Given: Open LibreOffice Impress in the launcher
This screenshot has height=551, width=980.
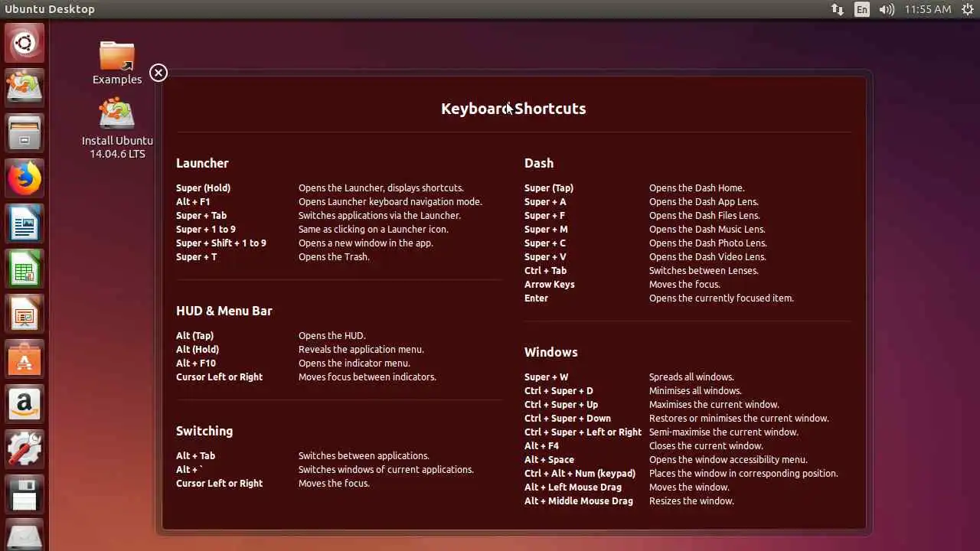Looking at the screenshot, I should point(24,314).
